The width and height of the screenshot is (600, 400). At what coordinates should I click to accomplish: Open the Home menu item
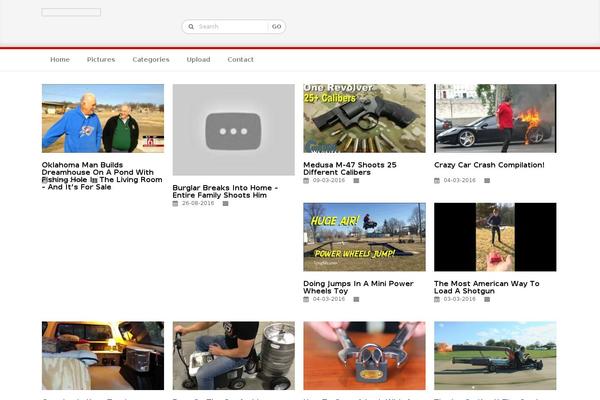coord(60,60)
